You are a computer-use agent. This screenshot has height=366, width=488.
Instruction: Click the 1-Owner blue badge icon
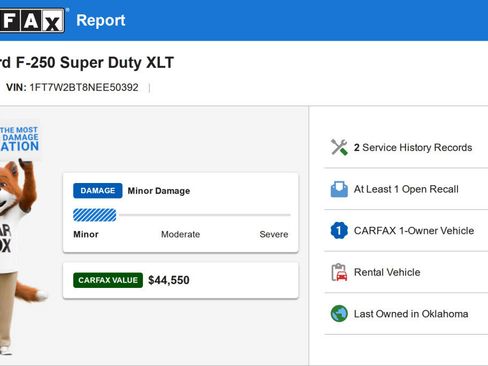click(339, 230)
